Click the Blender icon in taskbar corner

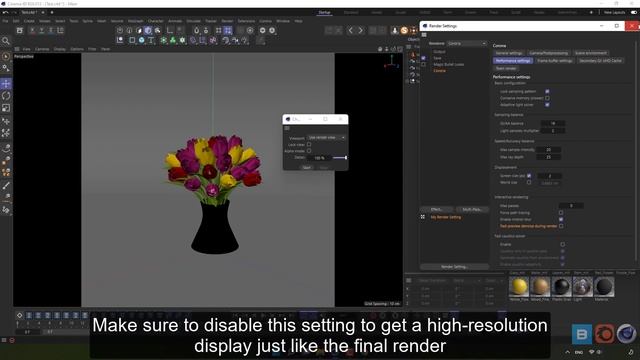[582, 334]
